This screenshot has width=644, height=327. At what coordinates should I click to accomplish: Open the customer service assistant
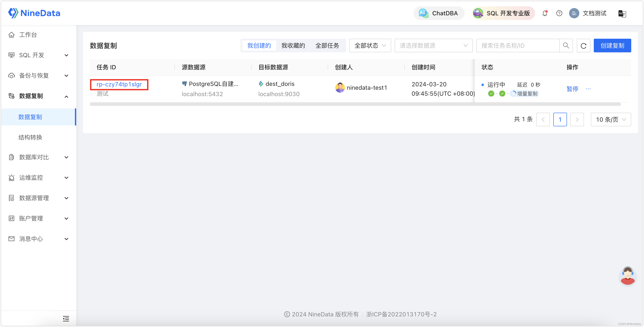click(x=628, y=276)
